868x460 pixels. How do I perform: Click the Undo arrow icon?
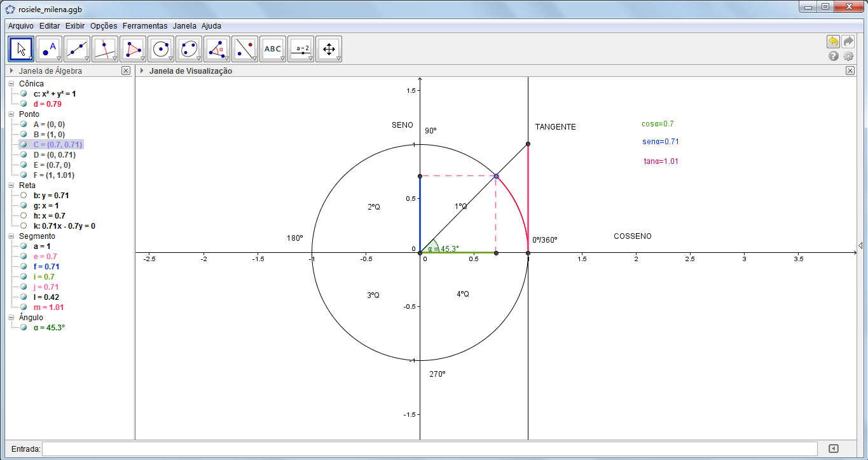[833, 41]
